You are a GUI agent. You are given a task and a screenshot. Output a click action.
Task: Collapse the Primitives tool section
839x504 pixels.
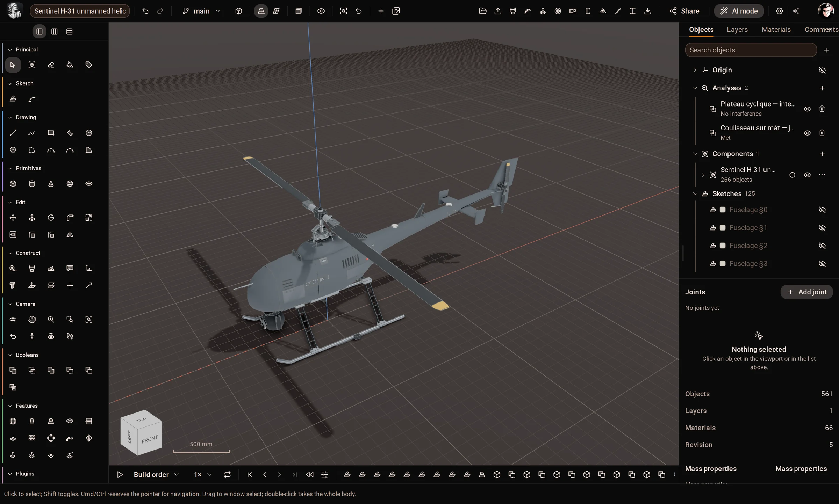click(10, 168)
